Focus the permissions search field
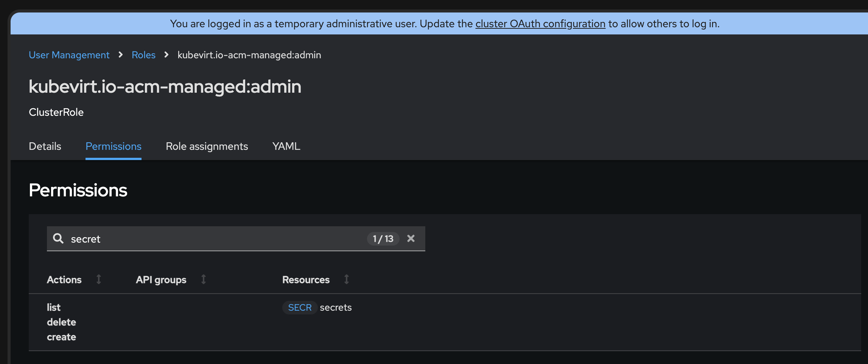This screenshot has height=364, width=868. (216, 239)
